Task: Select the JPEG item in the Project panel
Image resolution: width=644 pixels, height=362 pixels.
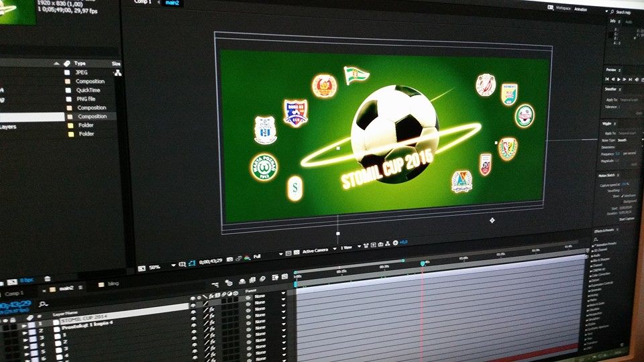Action: (81, 72)
